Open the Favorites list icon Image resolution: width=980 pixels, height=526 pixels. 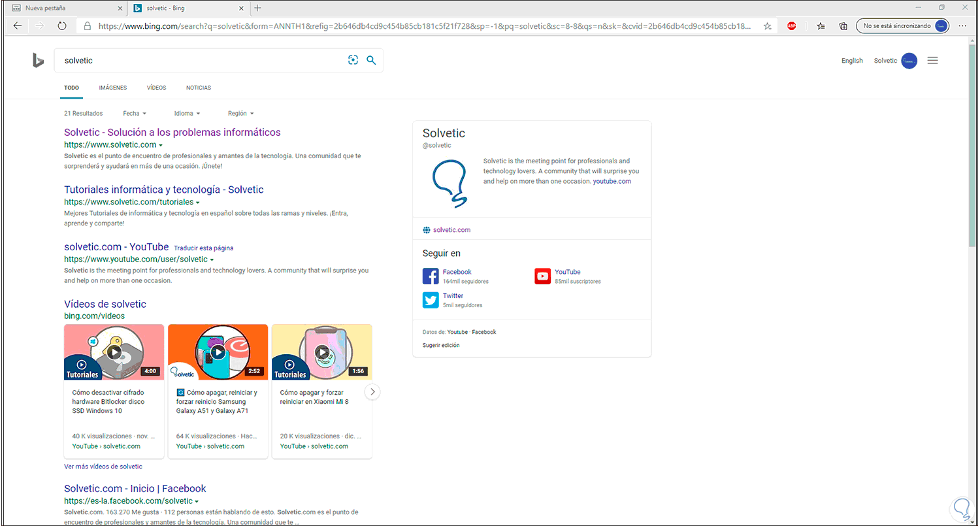(x=821, y=26)
